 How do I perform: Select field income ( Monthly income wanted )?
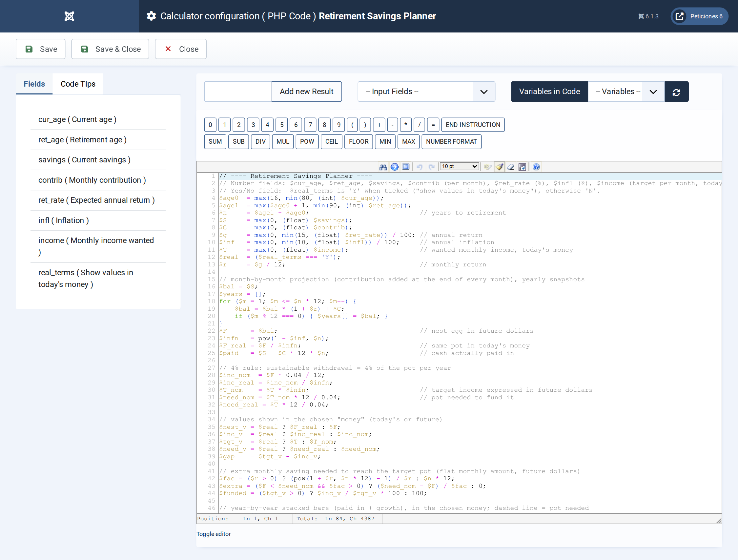click(98, 247)
